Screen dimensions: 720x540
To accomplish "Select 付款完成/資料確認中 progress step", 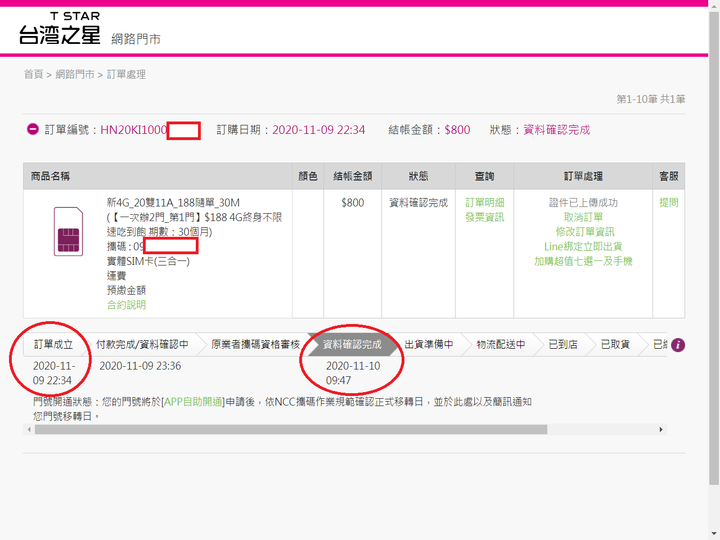I will [x=142, y=344].
